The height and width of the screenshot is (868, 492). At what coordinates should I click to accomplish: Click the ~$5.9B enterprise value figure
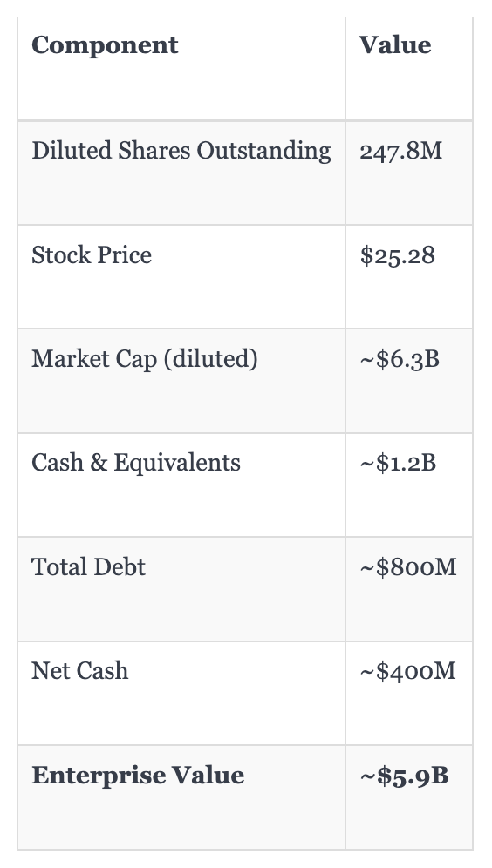tap(404, 776)
